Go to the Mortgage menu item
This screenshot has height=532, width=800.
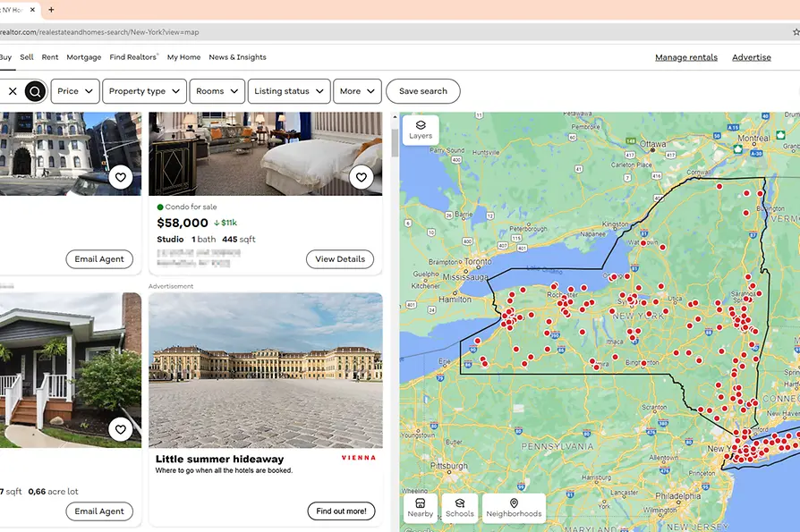[x=84, y=57]
